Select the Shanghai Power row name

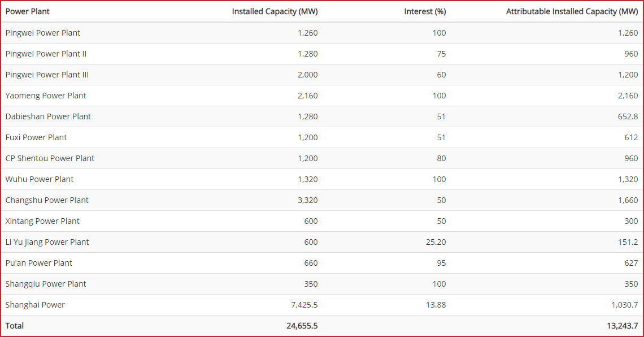click(x=35, y=305)
